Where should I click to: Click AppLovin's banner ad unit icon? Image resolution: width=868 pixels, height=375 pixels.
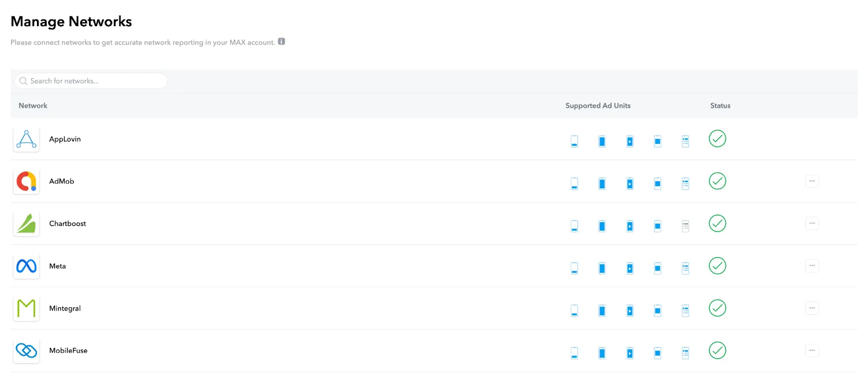[x=574, y=141]
